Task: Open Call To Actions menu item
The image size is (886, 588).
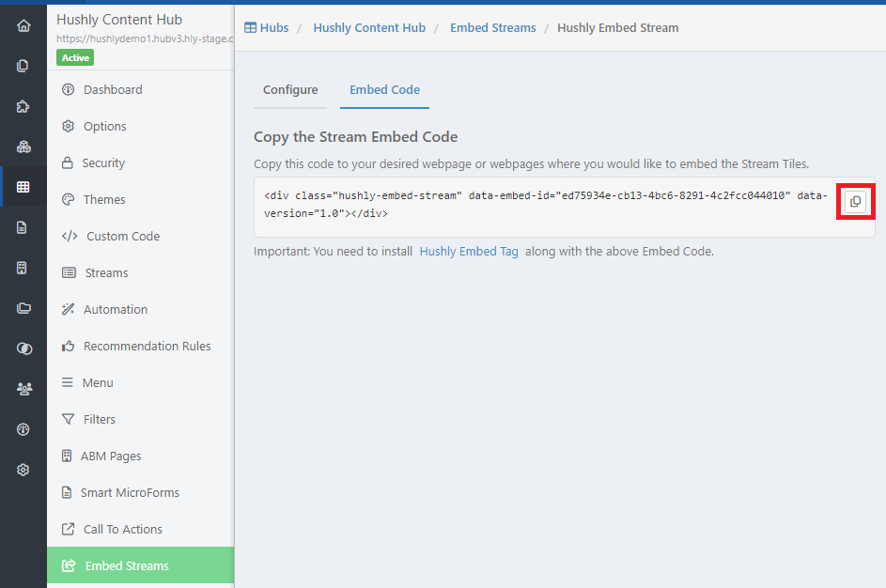Action: tap(140, 529)
